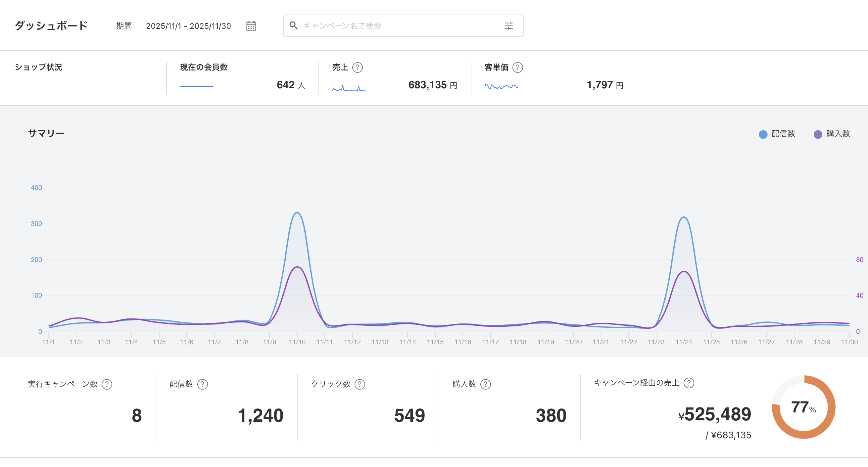Screen dimensions: 868x467
Task: Open the date range 2025/11/1 - 2025/11/30
Action: click(188, 26)
